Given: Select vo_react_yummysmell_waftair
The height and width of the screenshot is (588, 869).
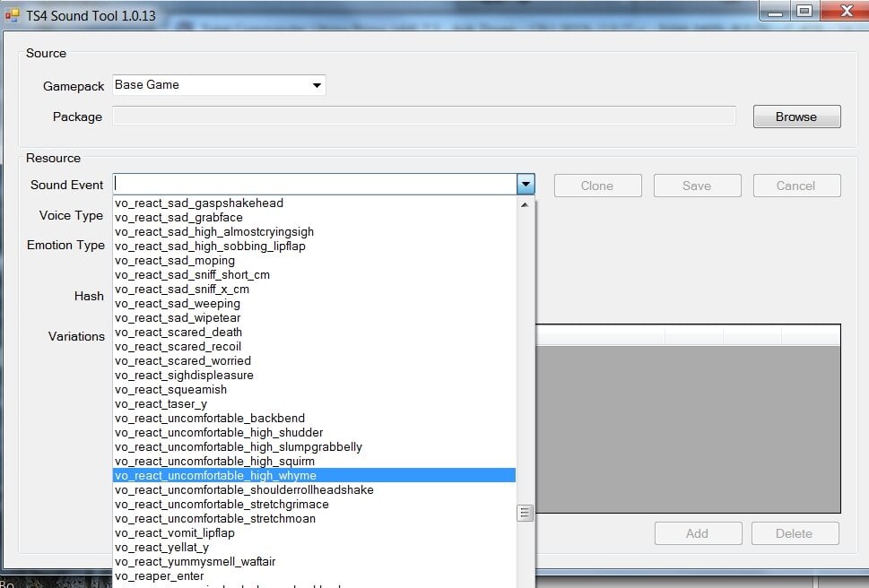Looking at the screenshot, I should tap(314, 562).
